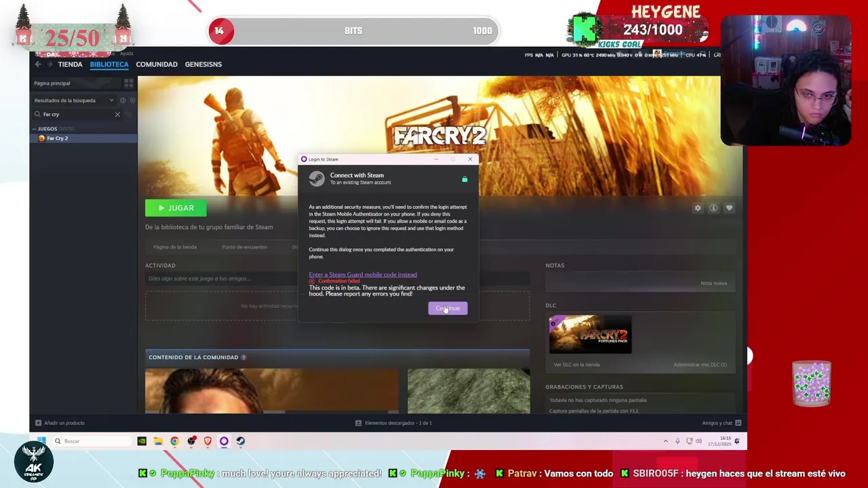Viewport: 868px width, 488px height.
Task: Click the green lock icon in login dialog
Action: (465, 179)
